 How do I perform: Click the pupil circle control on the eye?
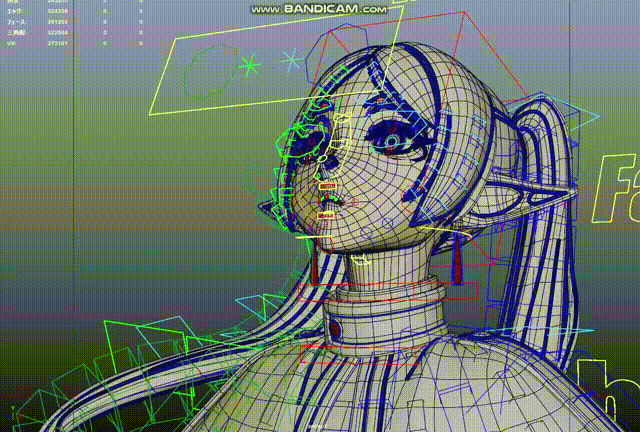pos(392,142)
